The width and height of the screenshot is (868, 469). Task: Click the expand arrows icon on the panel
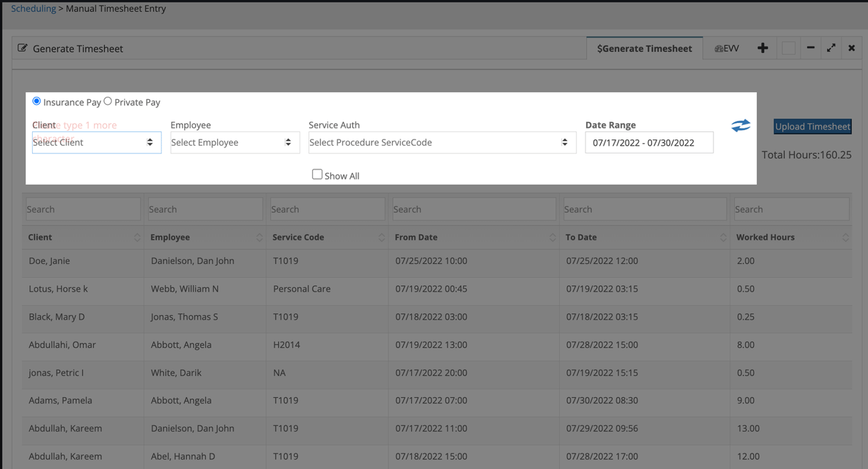pos(831,47)
